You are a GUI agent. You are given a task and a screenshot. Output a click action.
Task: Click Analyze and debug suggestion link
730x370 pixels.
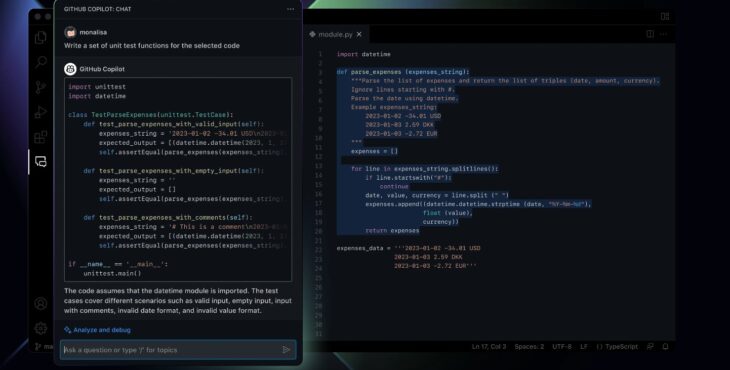102,330
